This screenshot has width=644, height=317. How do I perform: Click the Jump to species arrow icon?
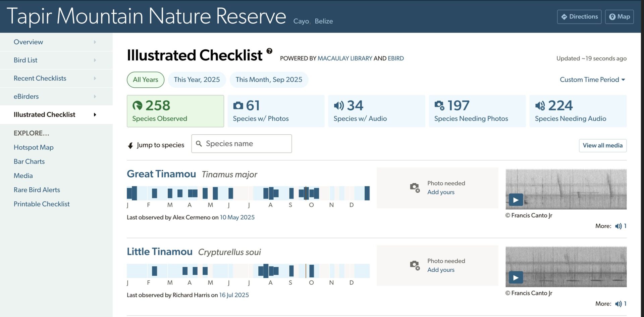(x=130, y=145)
